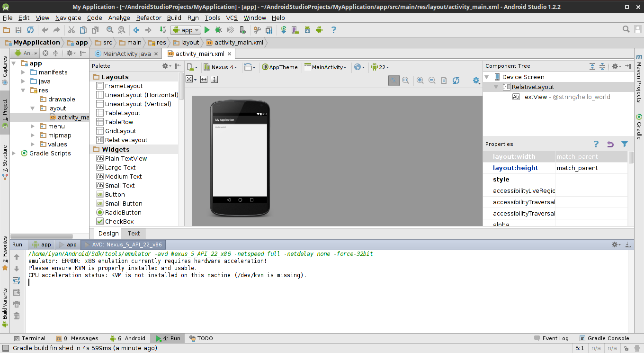The width and height of the screenshot is (644, 353).
Task: Zoom out on the design preview
Action: coord(432,81)
